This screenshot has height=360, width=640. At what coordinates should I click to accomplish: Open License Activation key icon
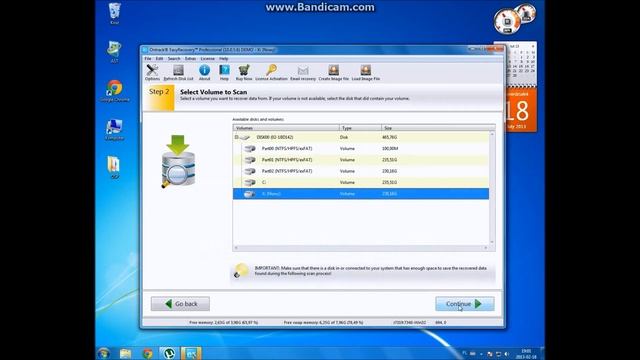(x=271, y=72)
